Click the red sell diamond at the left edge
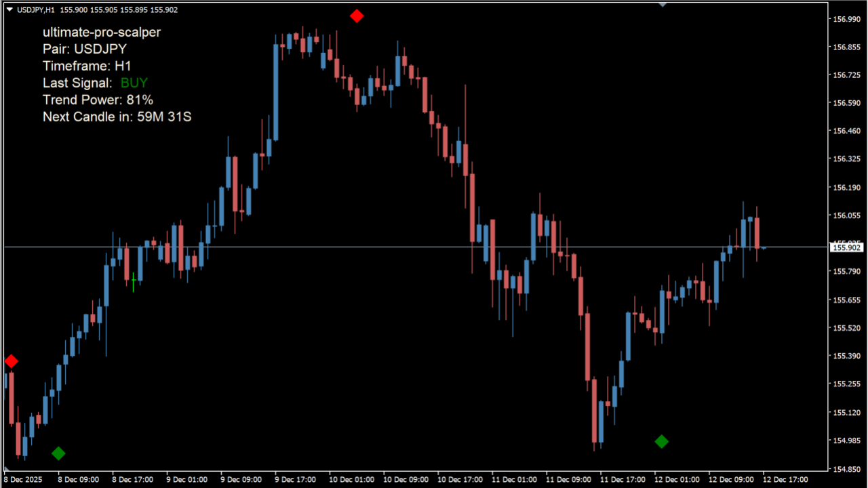 tap(11, 361)
